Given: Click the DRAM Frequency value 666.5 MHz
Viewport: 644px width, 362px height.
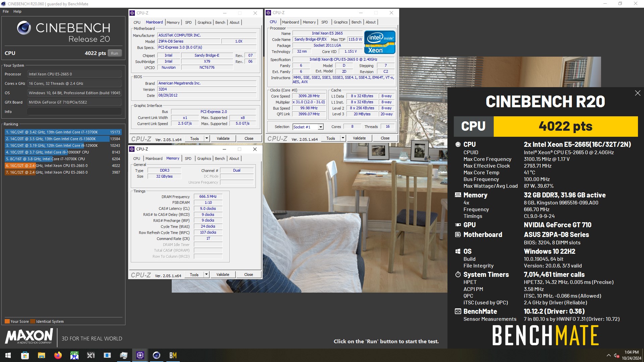Looking at the screenshot, I should [x=208, y=197].
